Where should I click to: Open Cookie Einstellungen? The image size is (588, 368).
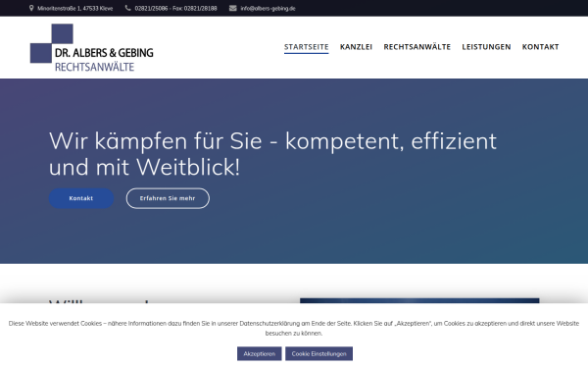coord(318,353)
